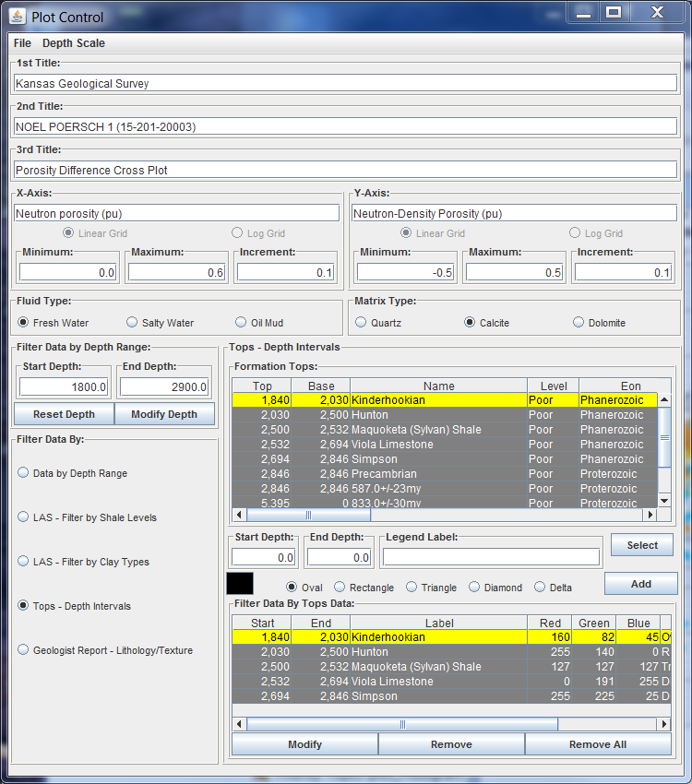Click the Modify button
Image resolution: width=692 pixels, height=784 pixels.
click(305, 744)
